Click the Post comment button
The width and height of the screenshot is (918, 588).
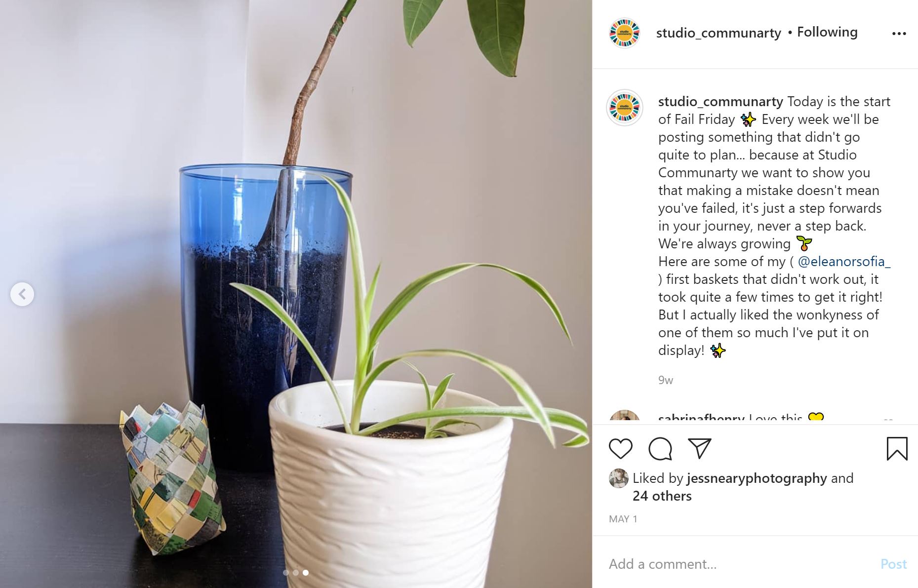click(x=893, y=564)
